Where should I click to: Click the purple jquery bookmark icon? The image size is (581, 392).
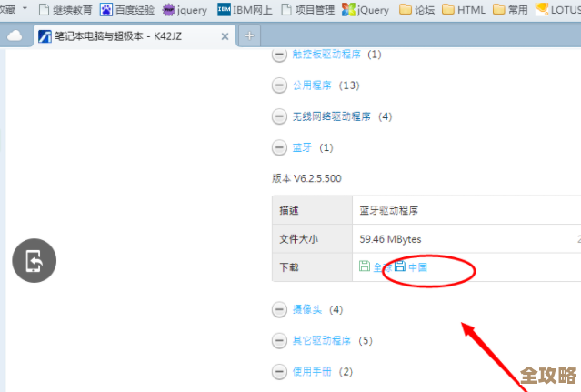click(x=168, y=10)
